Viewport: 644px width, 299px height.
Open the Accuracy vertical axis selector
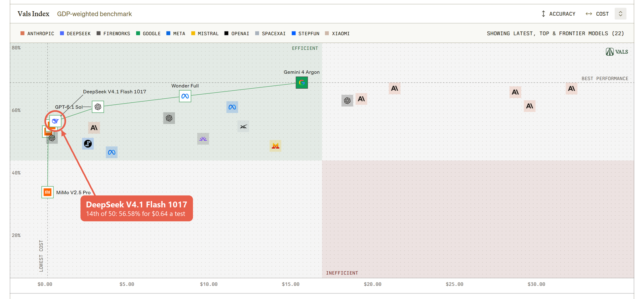[x=558, y=14]
